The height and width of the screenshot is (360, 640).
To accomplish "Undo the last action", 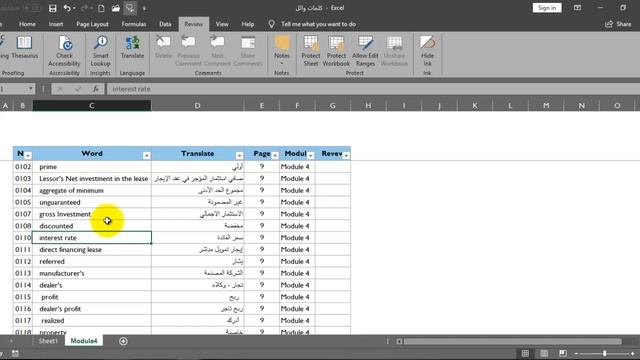I will point(67,8).
